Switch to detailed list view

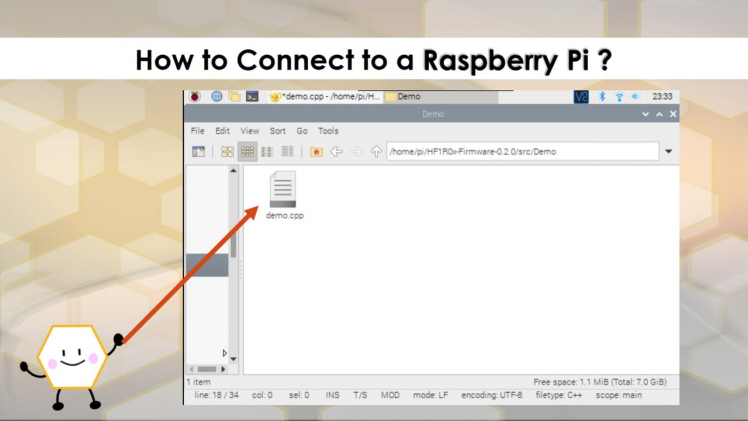tap(287, 152)
